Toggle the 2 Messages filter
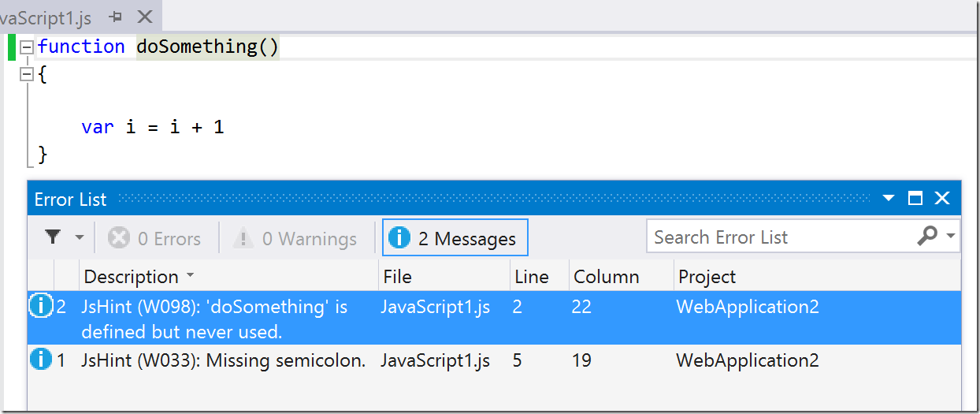This screenshot has width=980, height=414. click(x=455, y=238)
